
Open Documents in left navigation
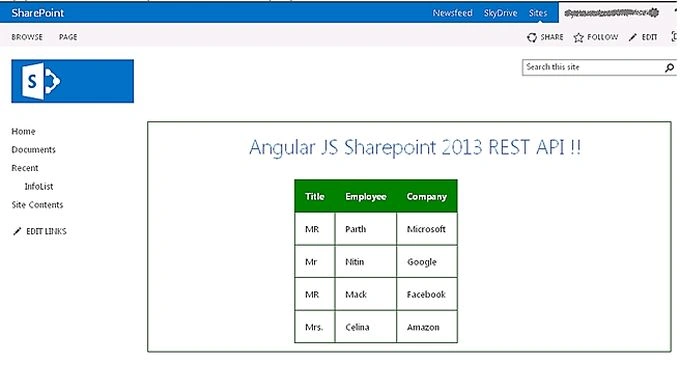tap(33, 150)
